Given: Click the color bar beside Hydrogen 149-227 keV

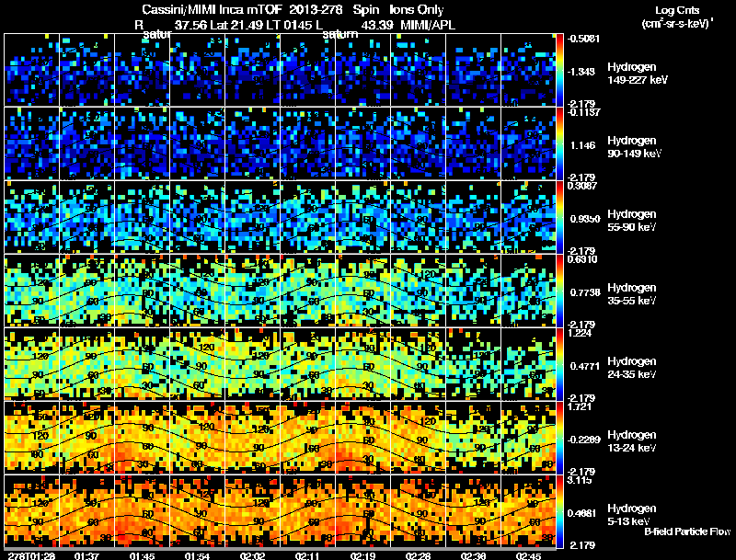Looking at the screenshot, I should click(559, 69).
